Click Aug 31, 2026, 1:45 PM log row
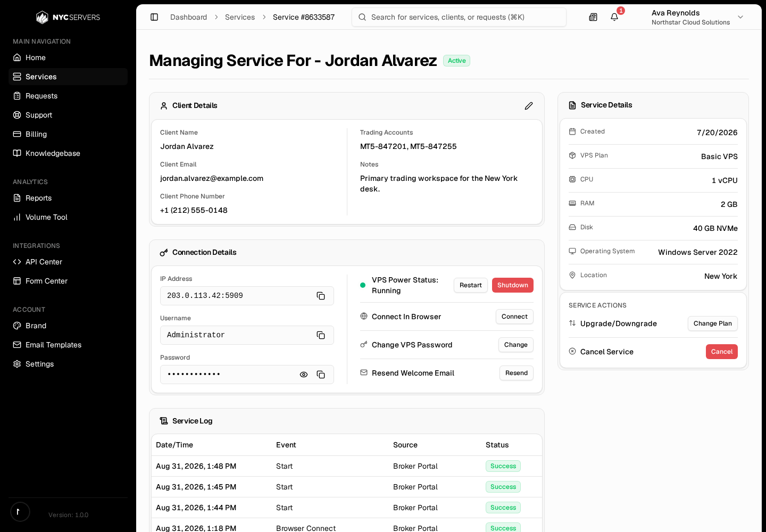 click(x=347, y=487)
